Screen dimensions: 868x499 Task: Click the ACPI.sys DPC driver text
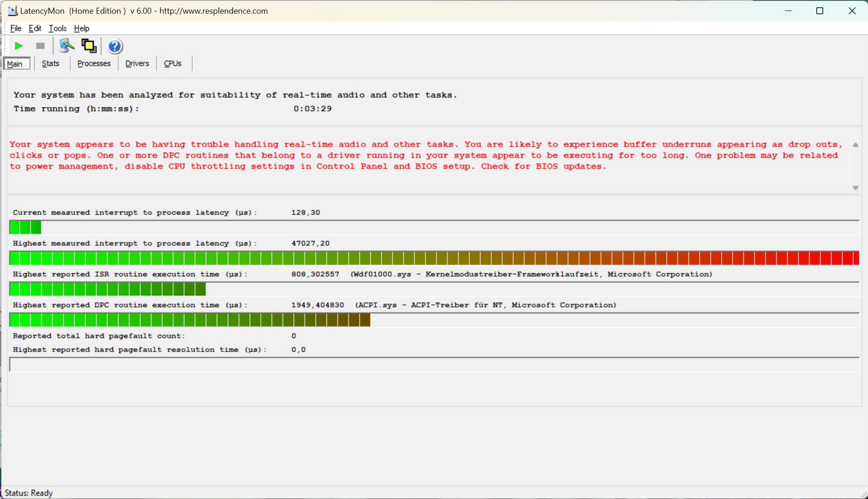(x=486, y=305)
